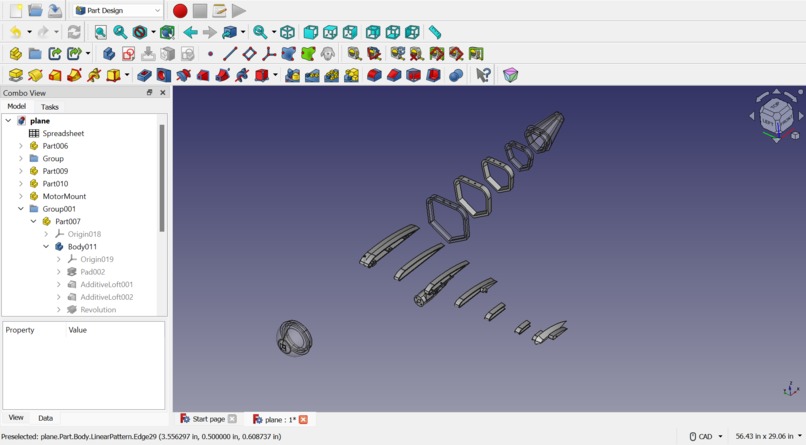Open the Data property tab
806x445 pixels.
[45, 418]
